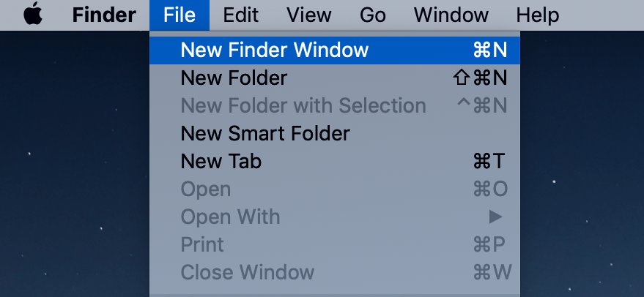Image resolution: width=644 pixels, height=297 pixels.
Task: Open the Help menu
Action: pos(537,15)
